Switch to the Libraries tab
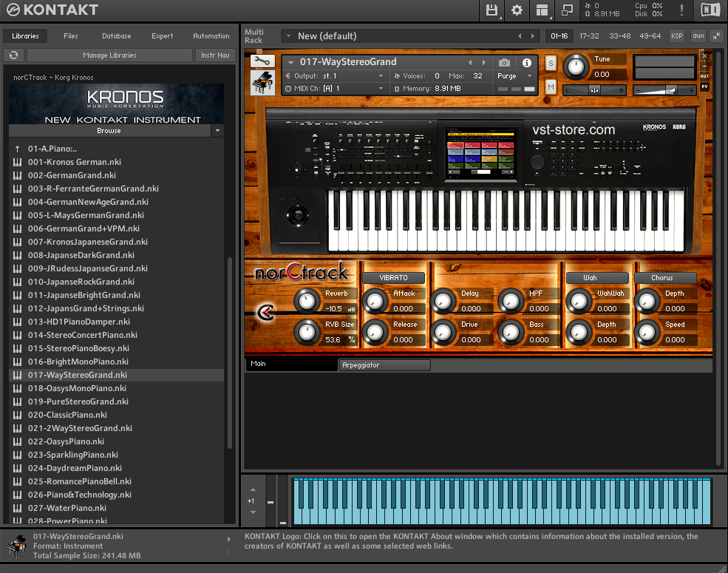 click(x=26, y=36)
